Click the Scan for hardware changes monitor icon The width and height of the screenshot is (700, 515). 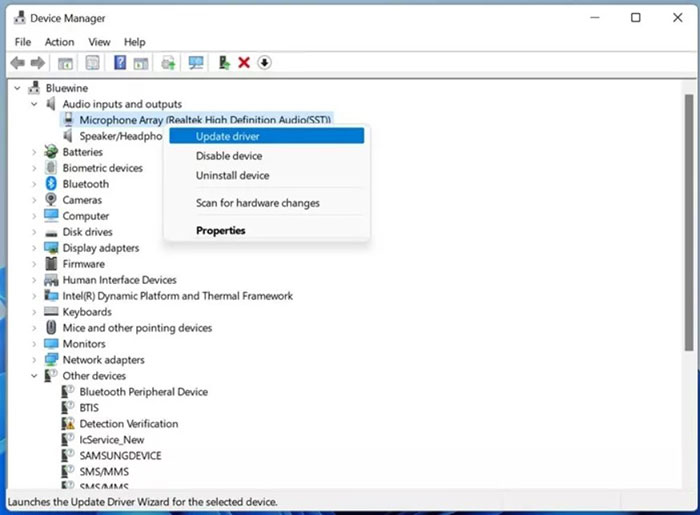(196, 63)
